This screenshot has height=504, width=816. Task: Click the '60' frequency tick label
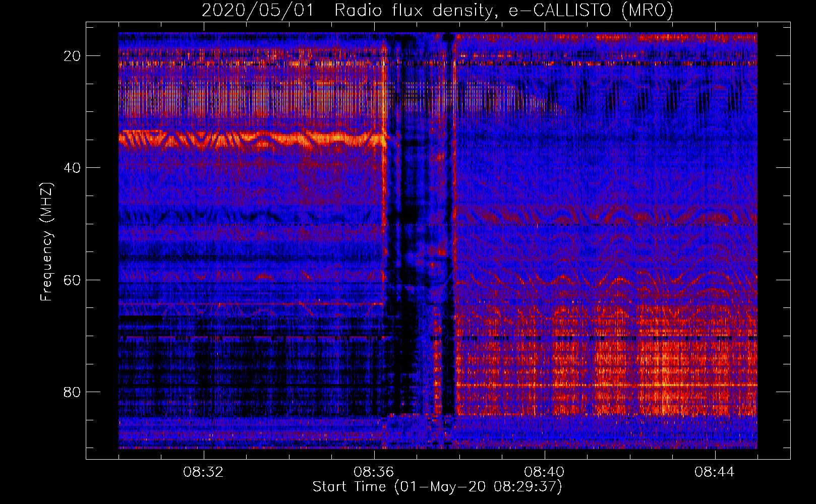(x=73, y=280)
